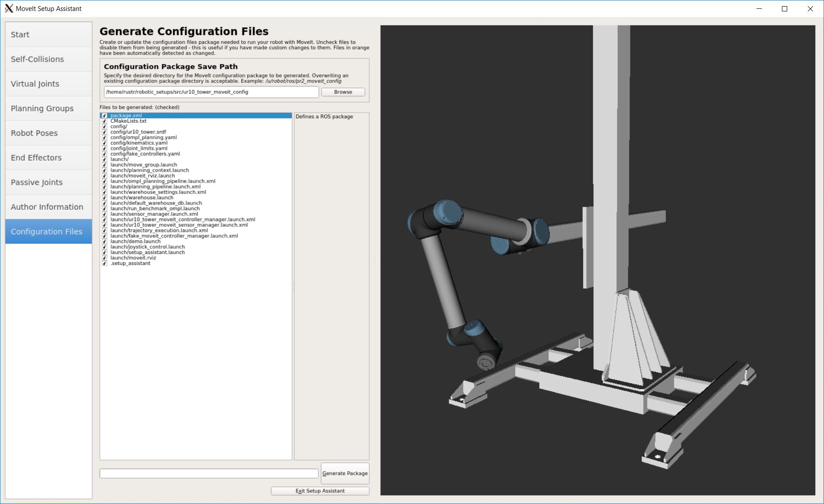The image size is (824, 504).
Task: Open the Start tab
Action: point(49,35)
